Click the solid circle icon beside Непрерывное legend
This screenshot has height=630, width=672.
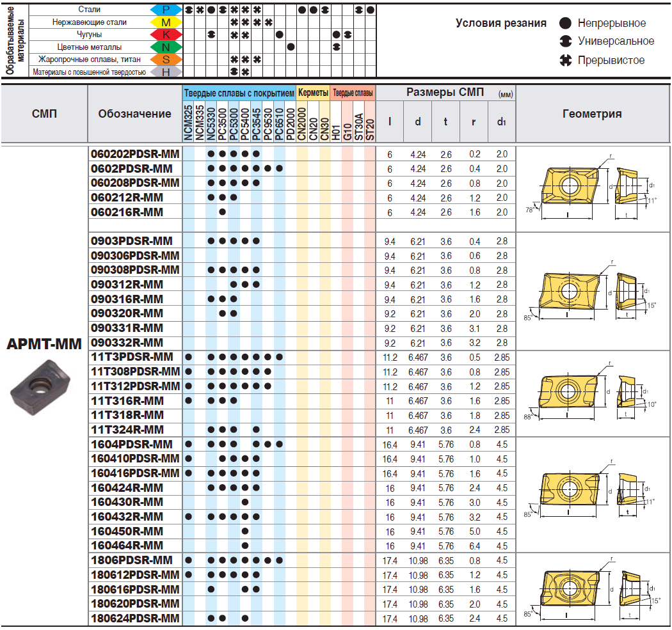(565, 23)
